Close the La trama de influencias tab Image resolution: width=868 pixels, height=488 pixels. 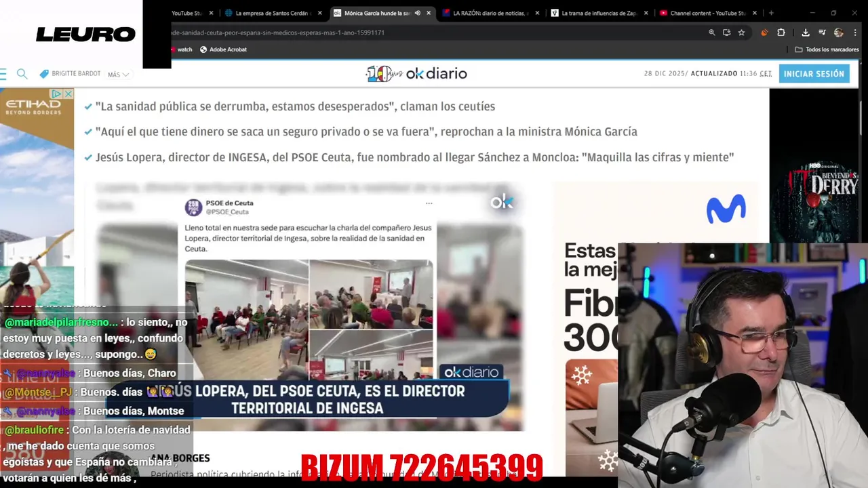[x=646, y=13]
